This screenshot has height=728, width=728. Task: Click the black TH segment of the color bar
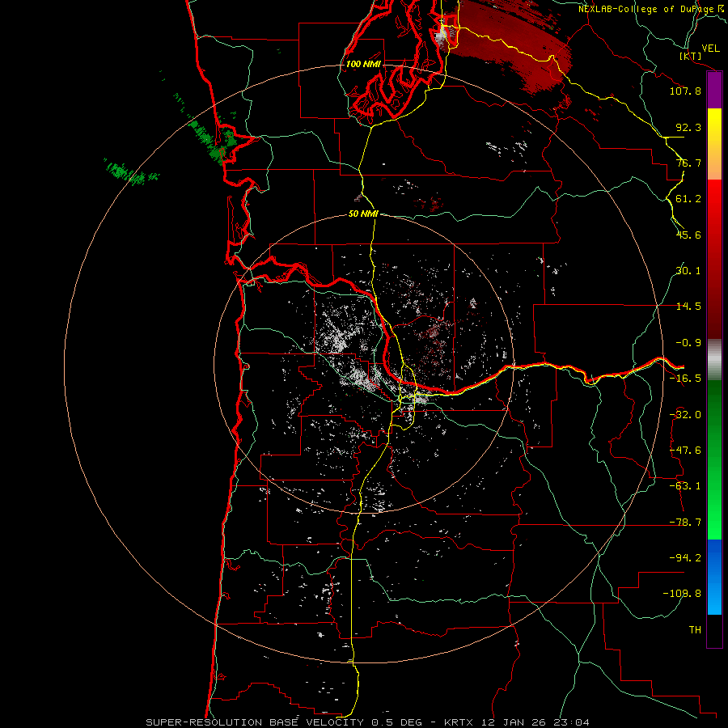(714, 630)
